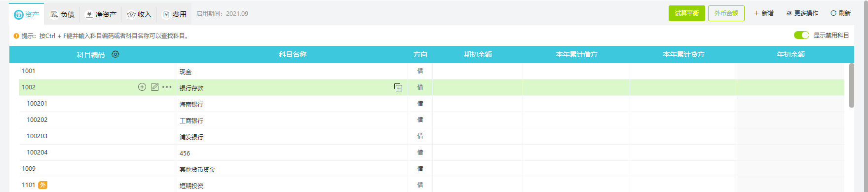Click the 方向 column header
This screenshot has width=868, height=192.
420,54
